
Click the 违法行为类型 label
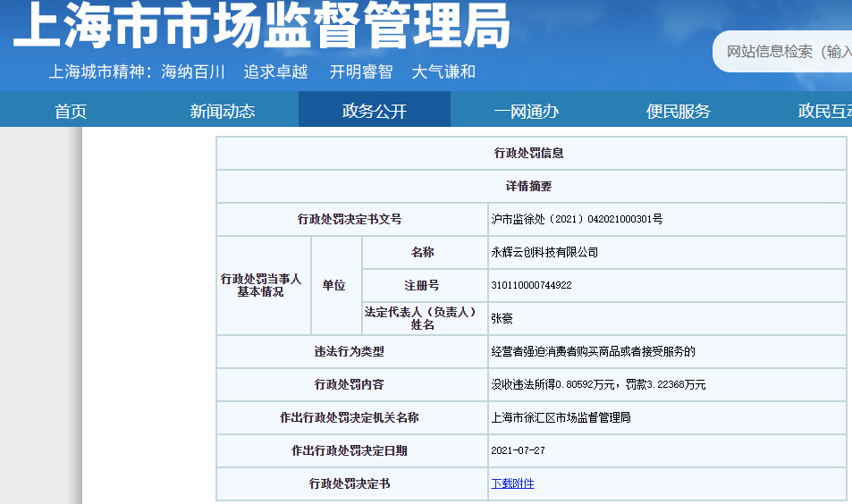point(349,351)
